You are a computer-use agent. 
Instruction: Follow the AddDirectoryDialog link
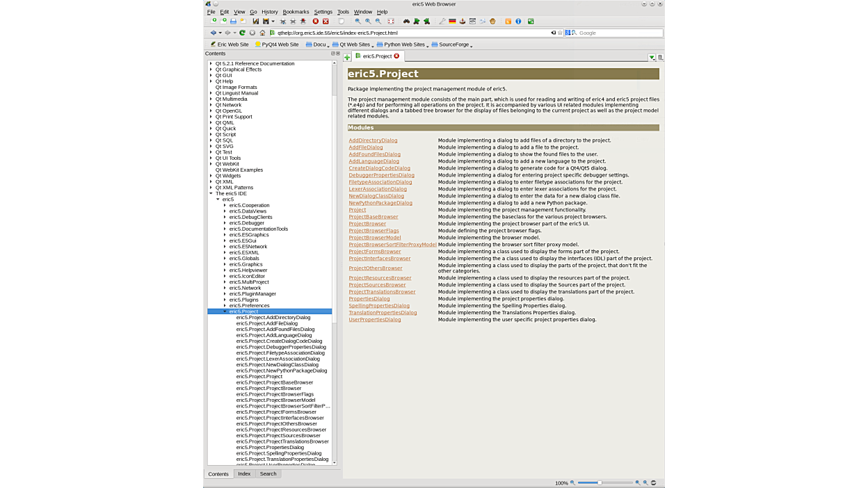(x=373, y=140)
